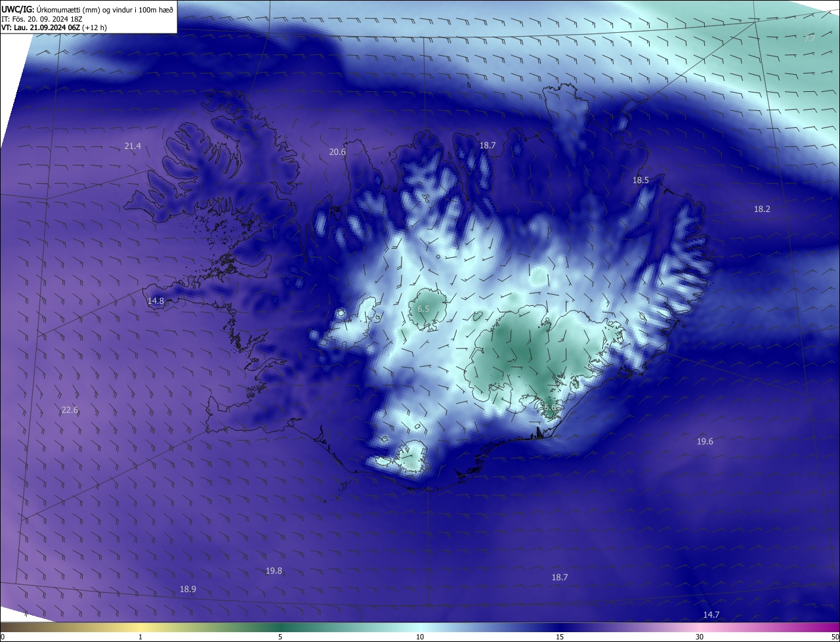Click the 0 tick on the color scale

[3, 637]
